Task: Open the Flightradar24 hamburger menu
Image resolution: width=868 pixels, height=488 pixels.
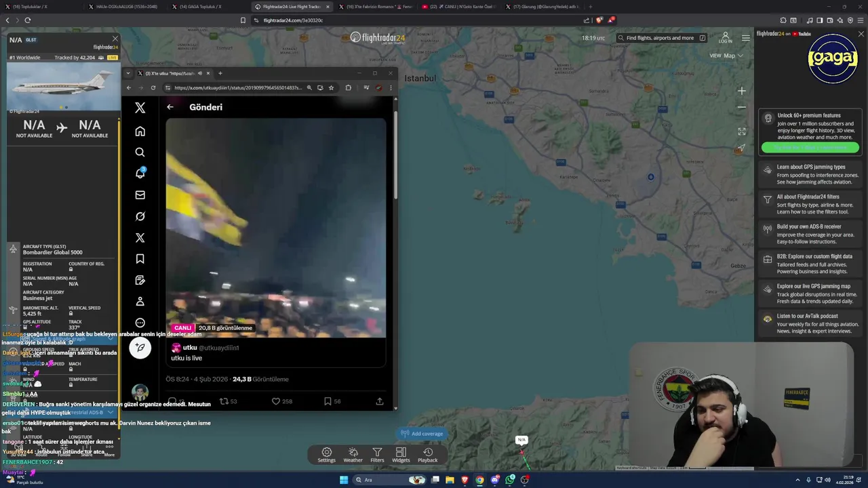Action: tap(746, 38)
